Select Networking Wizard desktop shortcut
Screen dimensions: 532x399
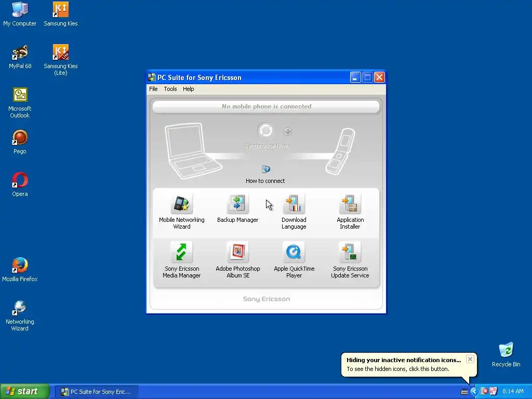(x=20, y=316)
